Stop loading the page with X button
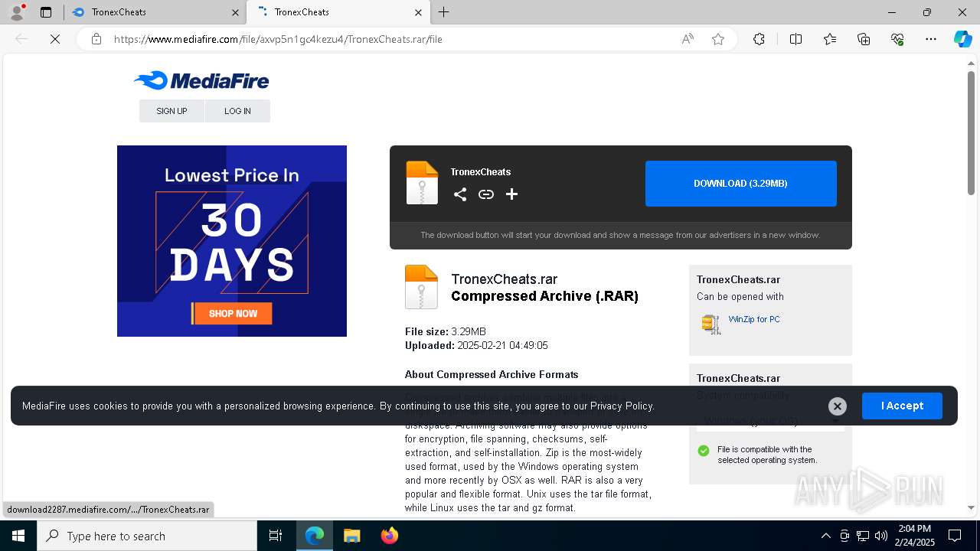980x551 pixels. point(55,39)
